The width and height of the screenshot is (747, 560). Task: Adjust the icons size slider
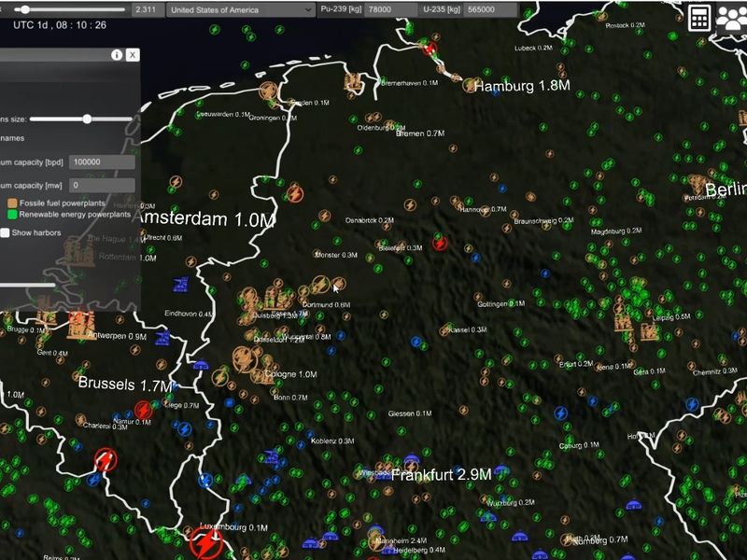pos(81,119)
